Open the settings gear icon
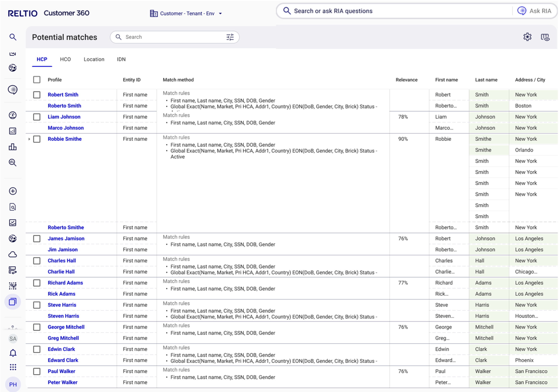The height and width of the screenshot is (392, 559). point(527,37)
